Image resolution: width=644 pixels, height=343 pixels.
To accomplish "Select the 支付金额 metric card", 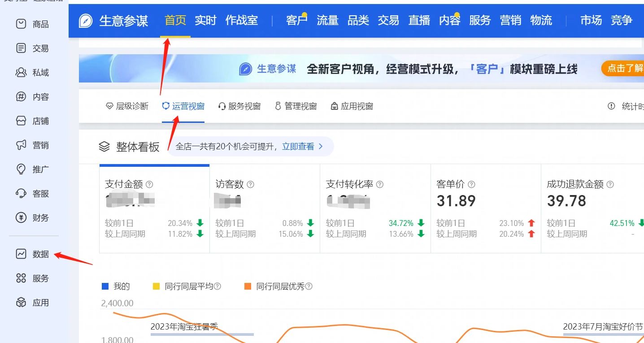I will [154, 208].
